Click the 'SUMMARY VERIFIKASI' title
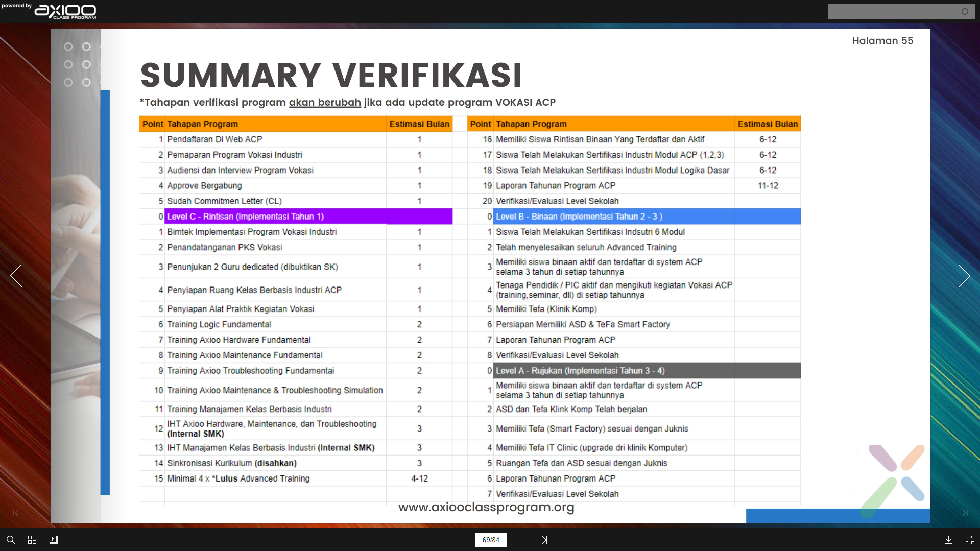This screenshot has width=980, height=551. [x=331, y=75]
